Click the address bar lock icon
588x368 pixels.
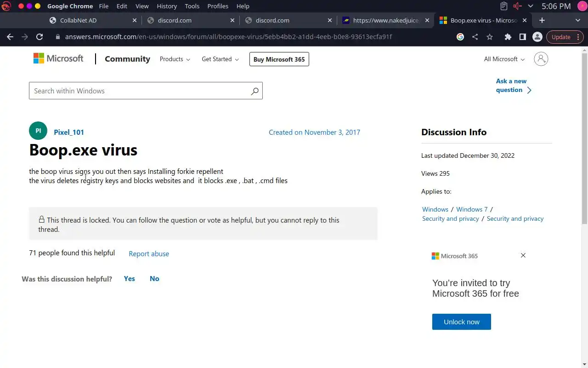point(58,37)
